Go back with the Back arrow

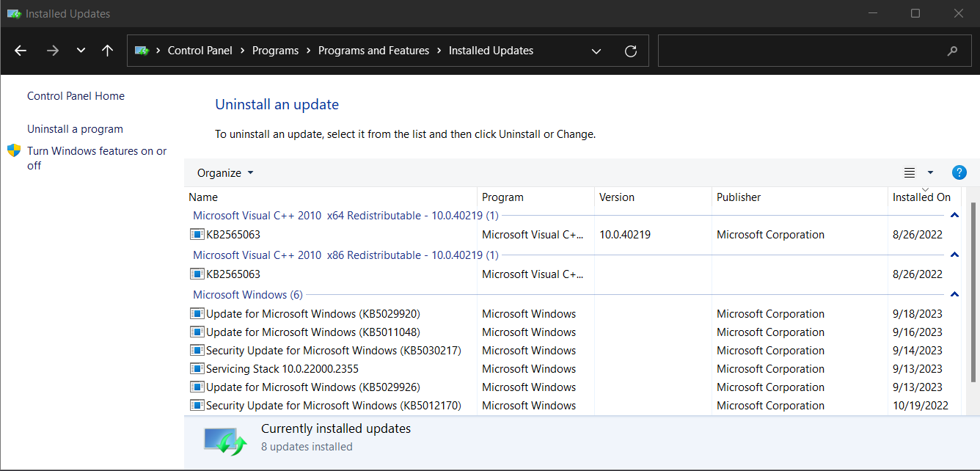coord(21,51)
